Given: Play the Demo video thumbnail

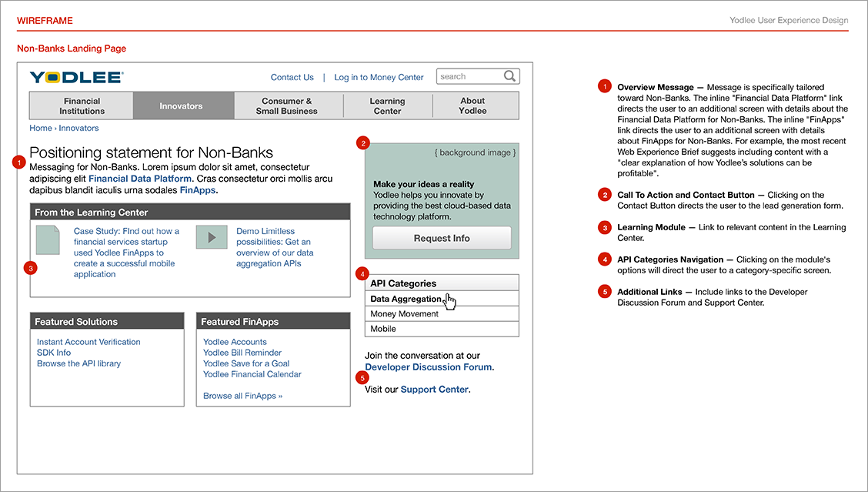Looking at the screenshot, I should (x=212, y=237).
